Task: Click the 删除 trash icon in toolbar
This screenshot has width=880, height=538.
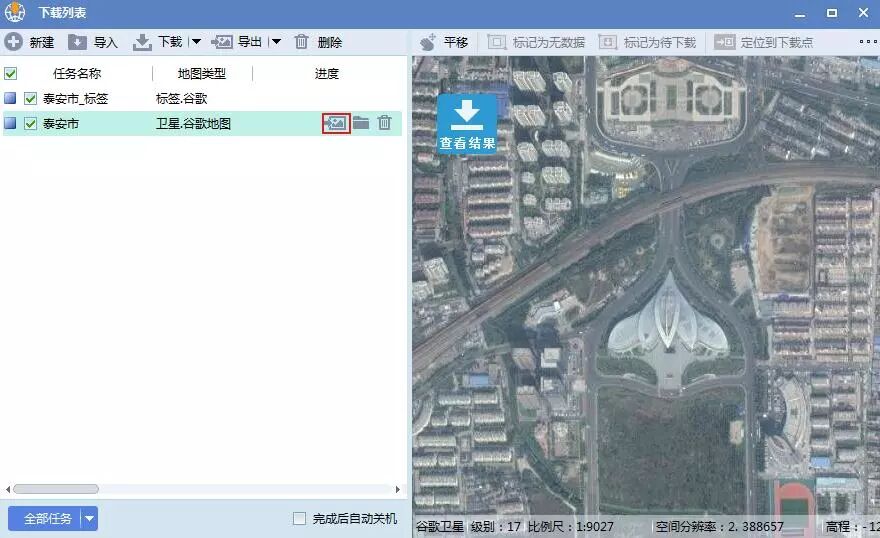Action: 301,42
